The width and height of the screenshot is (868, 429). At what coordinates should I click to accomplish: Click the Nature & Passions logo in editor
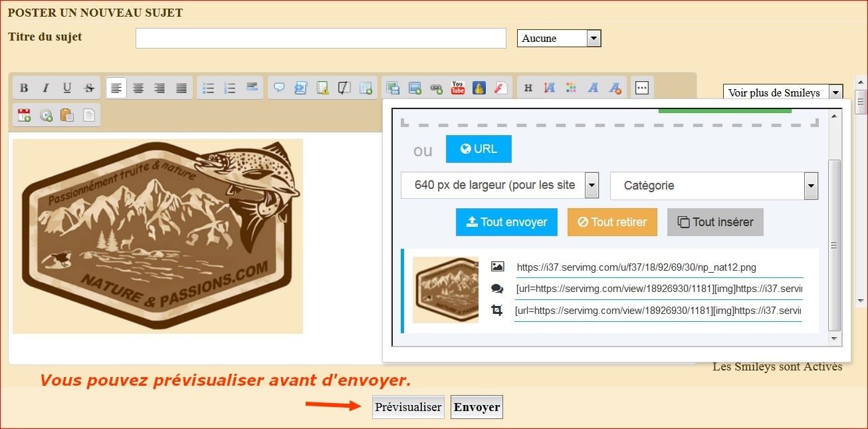[158, 236]
